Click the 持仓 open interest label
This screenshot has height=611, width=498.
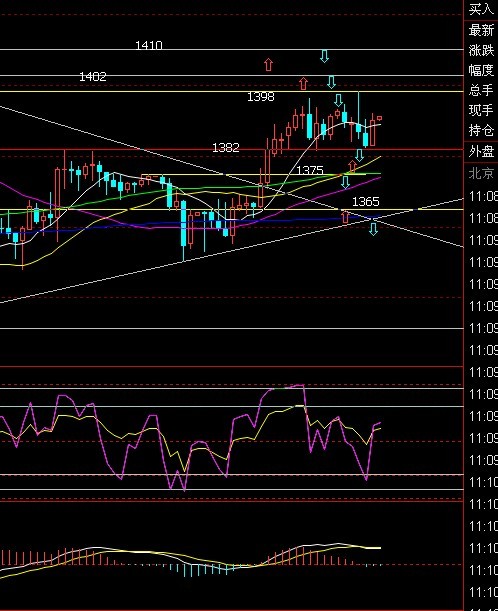pos(481,130)
